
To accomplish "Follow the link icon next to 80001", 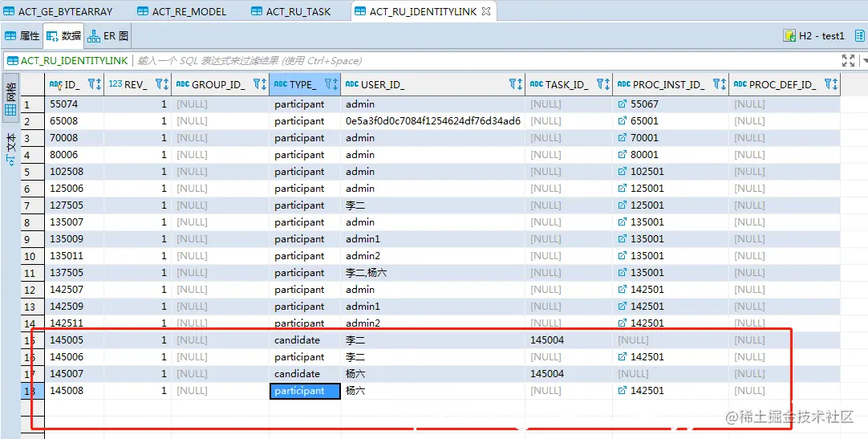I will coord(623,154).
